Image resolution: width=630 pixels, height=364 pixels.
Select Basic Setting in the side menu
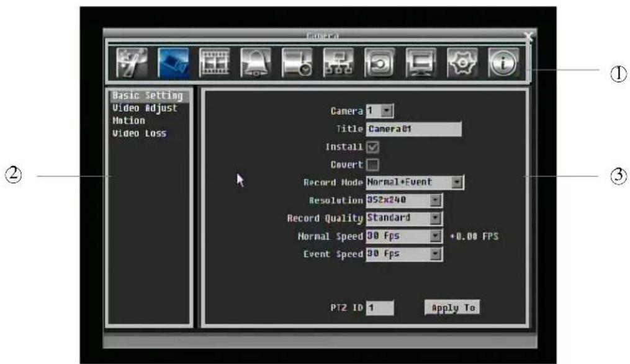pyautogui.click(x=148, y=95)
